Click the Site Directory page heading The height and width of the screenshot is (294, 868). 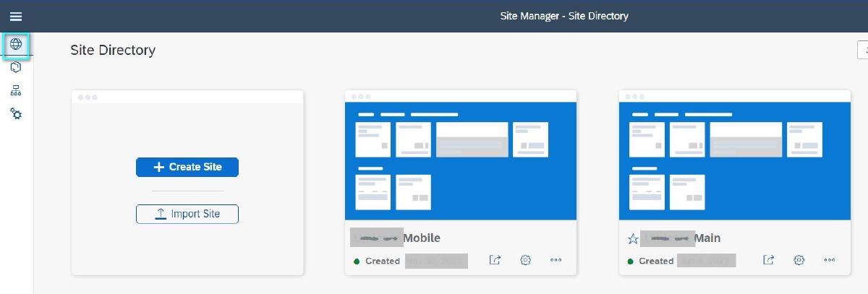[113, 51]
